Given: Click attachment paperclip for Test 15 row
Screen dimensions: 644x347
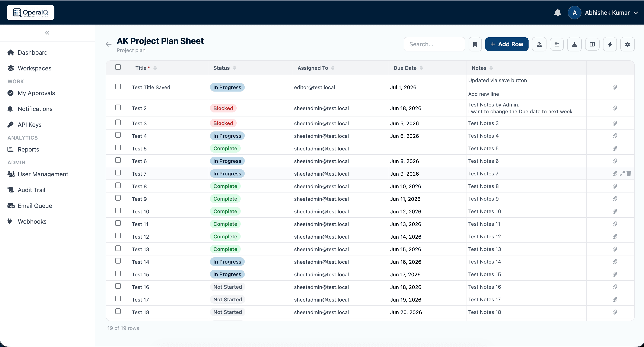Looking at the screenshot, I should pos(615,274).
